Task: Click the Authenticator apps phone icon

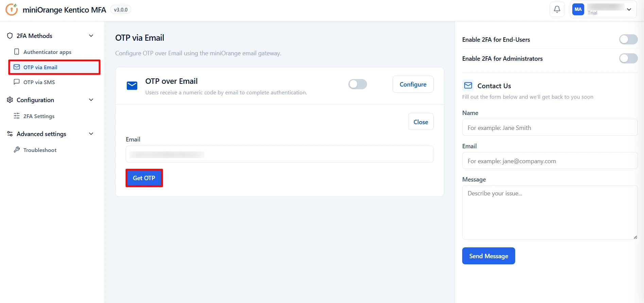Action: point(17,52)
